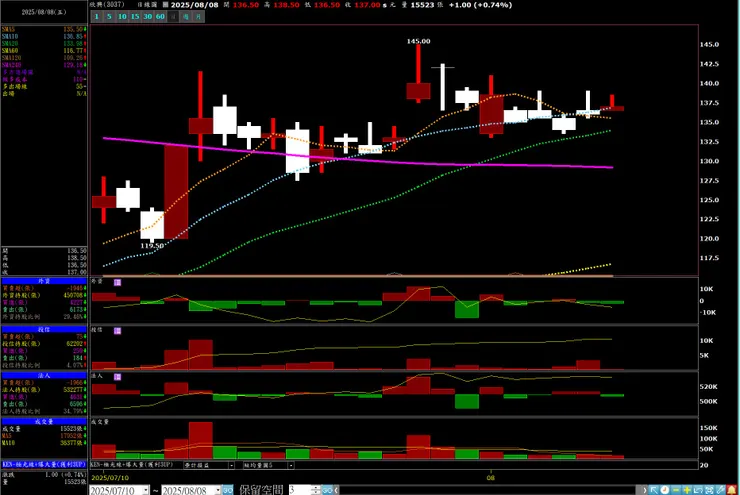The image size is (740, 495).
Task: Click the SMA10 indicator row
Action: pyautogui.click(x=44, y=36)
